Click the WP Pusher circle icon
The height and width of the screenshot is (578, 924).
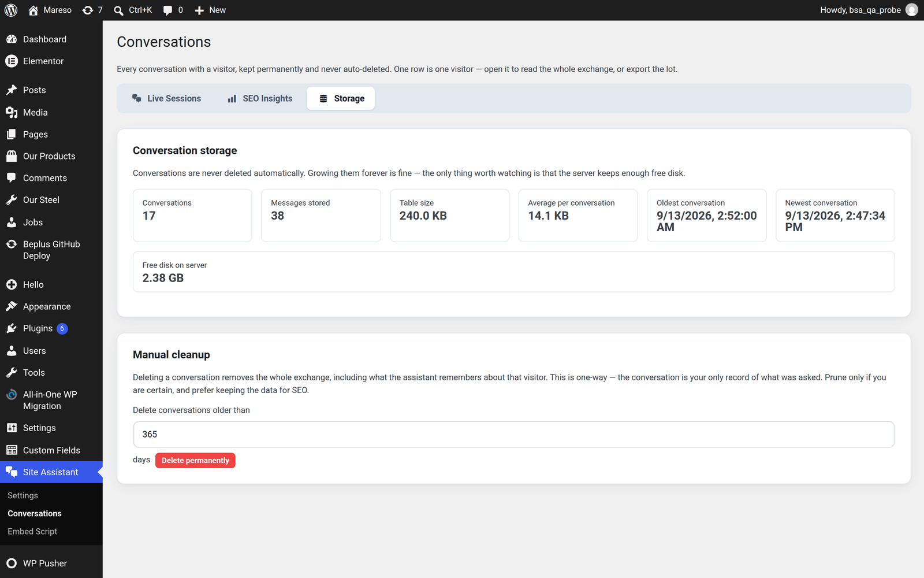pyautogui.click(x=12, y=564)
